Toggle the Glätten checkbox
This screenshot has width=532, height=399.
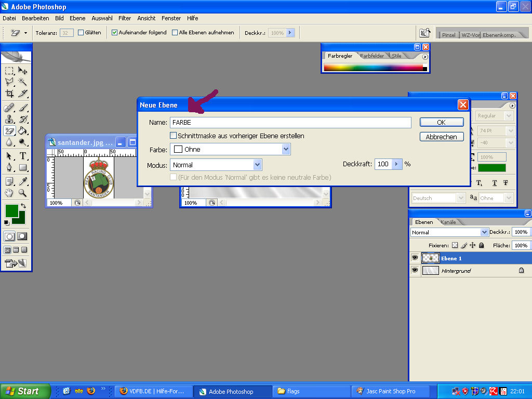coord(81,33)
